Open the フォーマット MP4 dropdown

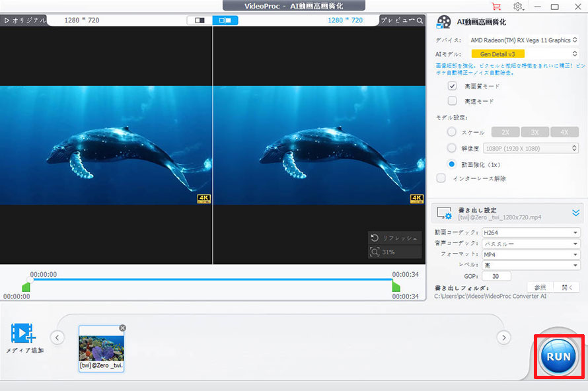[531, 254]
